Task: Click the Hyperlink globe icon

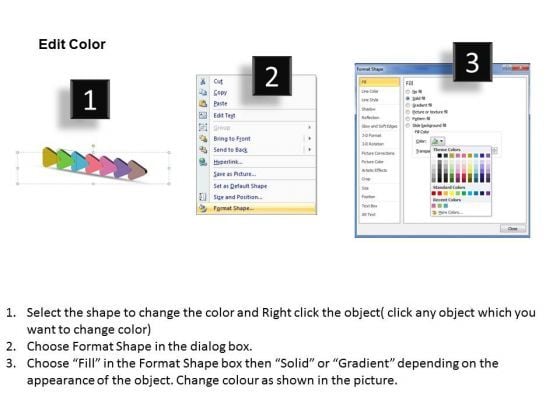Action: 203,162
